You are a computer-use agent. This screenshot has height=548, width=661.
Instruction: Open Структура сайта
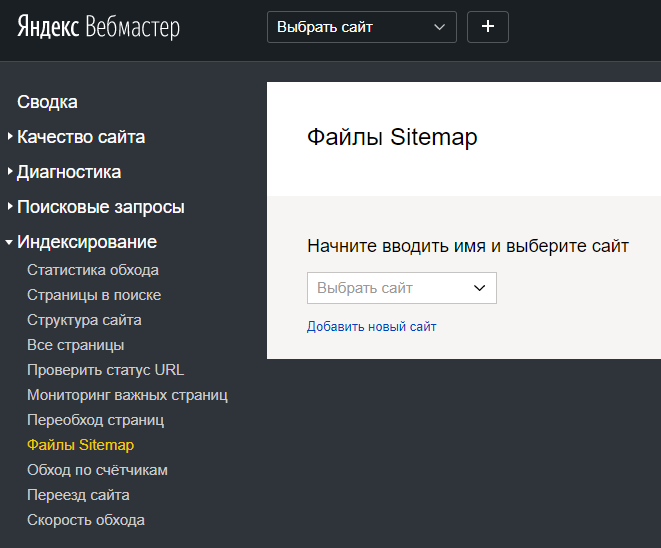84,320
